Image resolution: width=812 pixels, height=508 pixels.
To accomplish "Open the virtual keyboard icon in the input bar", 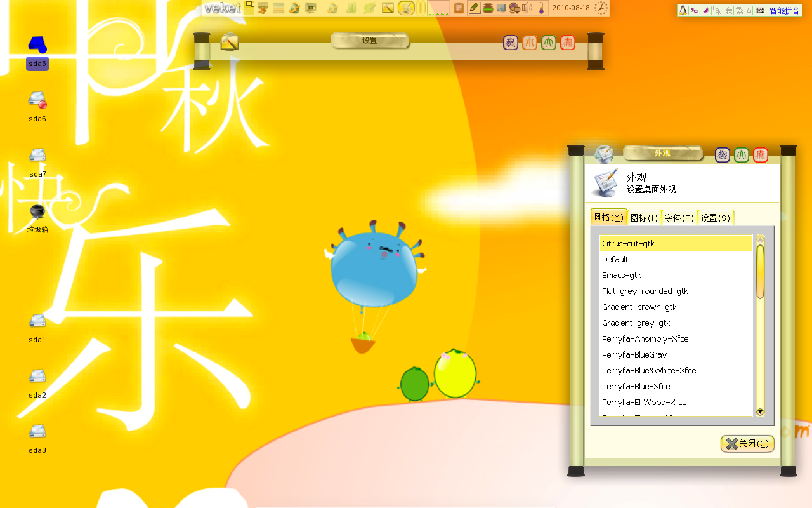I will click(x=759, y=10).
